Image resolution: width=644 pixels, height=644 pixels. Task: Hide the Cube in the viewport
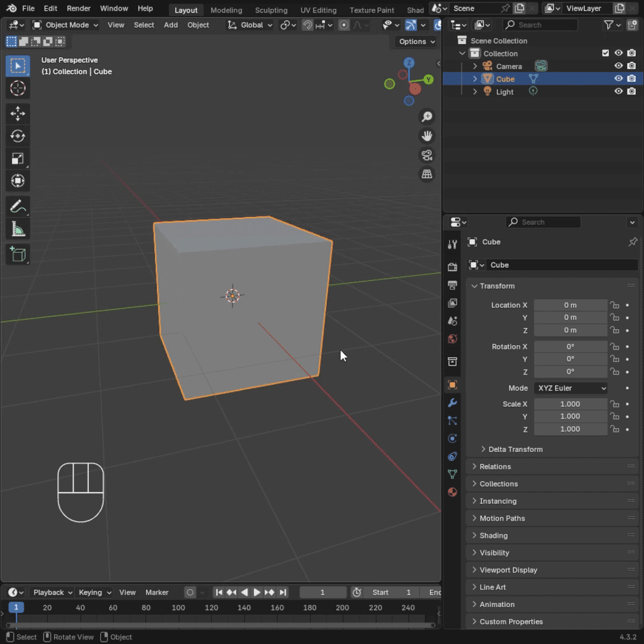618,79
